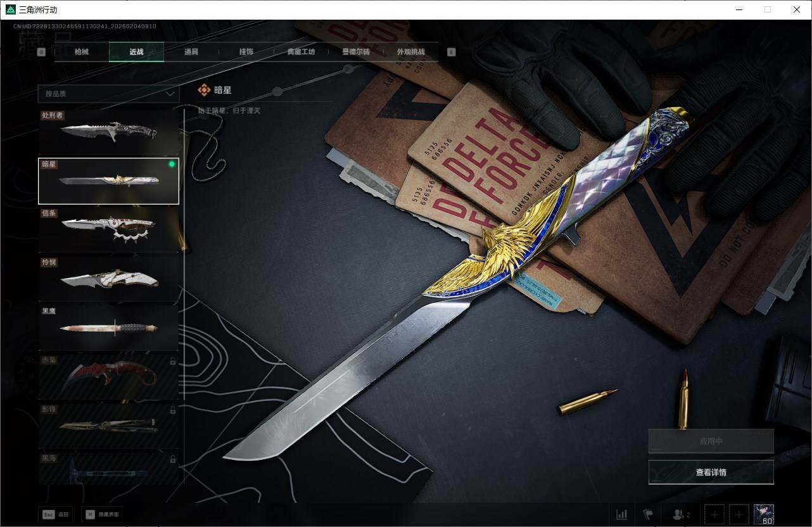Click the 始于暗星，归于湮灭 description text
This screenshot has height=527, width=812.
[x=229, y=111]
